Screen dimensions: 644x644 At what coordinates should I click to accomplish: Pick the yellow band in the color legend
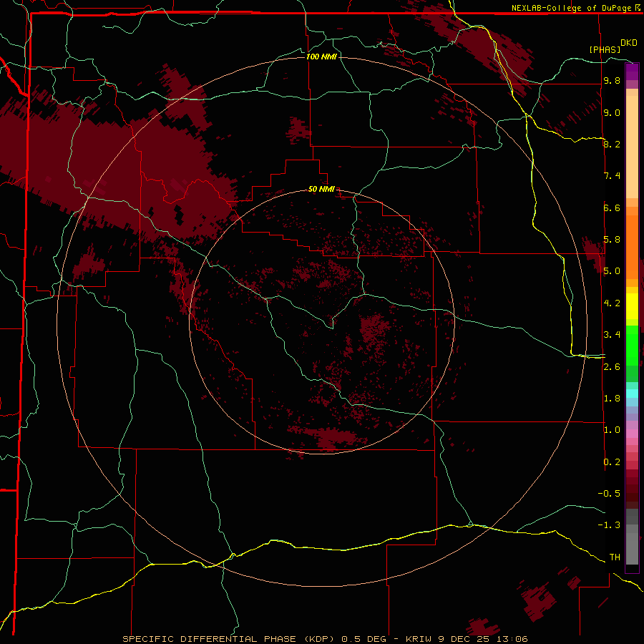[632, 306]
